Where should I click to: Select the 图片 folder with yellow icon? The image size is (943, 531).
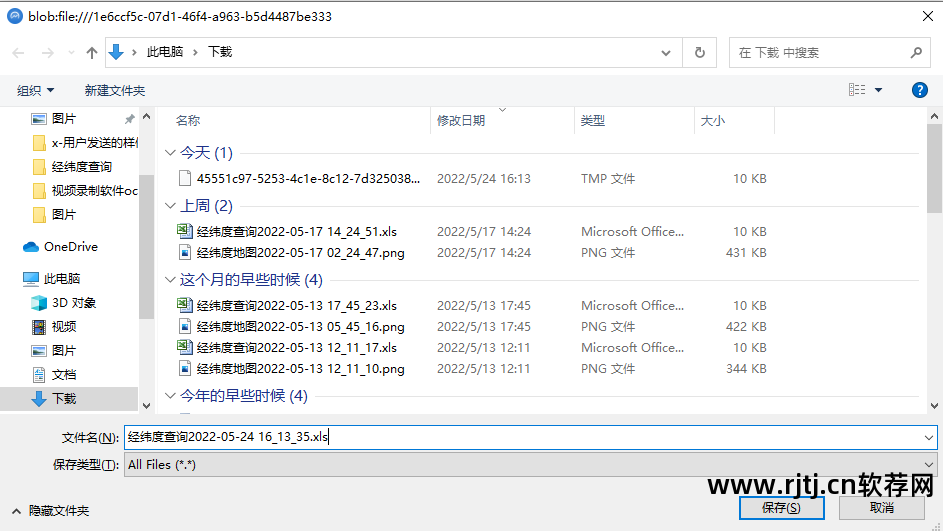tap(64, 215)
